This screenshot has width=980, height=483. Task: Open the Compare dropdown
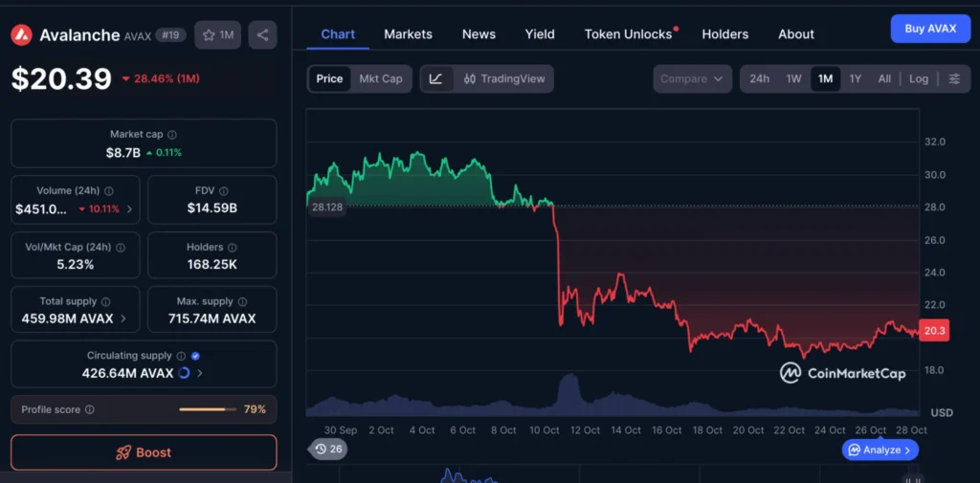point(692,78)
